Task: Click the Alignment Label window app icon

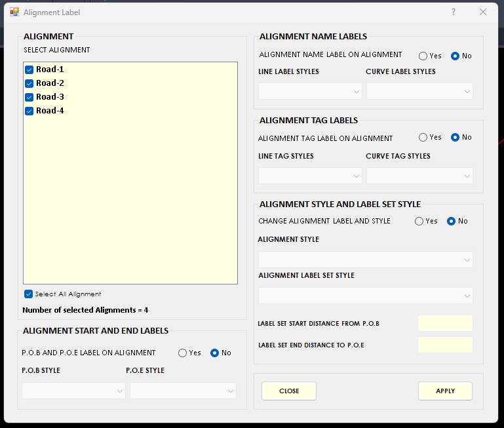Action: point(14,12)
